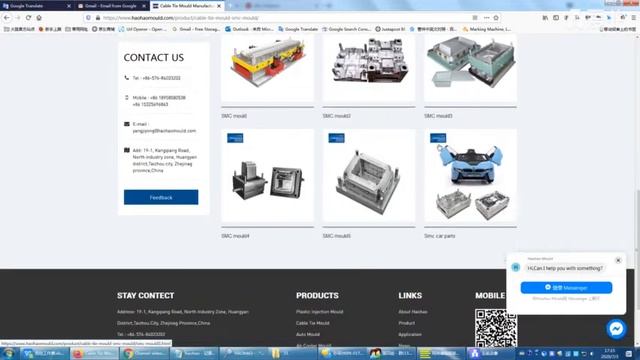This screenshot has height=360, width=640.
Task: Open the browser home page icon
Action: tap(39, 18)
